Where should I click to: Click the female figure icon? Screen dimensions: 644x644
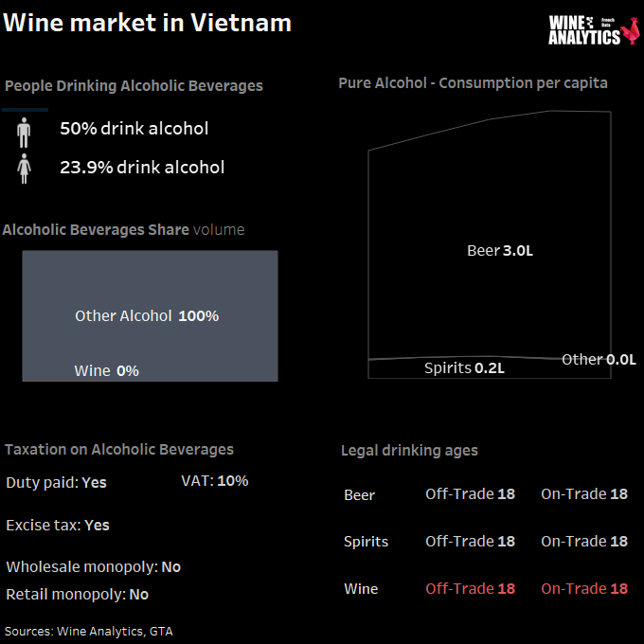[24, 169]
